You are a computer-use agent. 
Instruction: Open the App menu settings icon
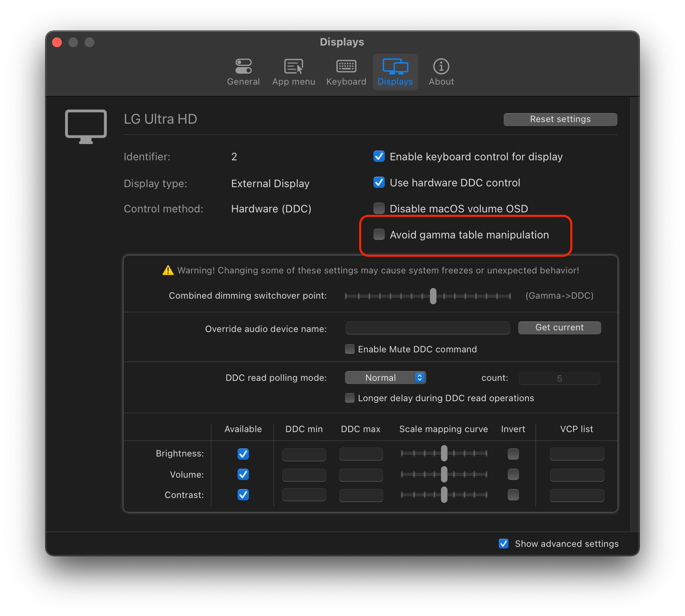pyautogui.click(x=293, y=72)
